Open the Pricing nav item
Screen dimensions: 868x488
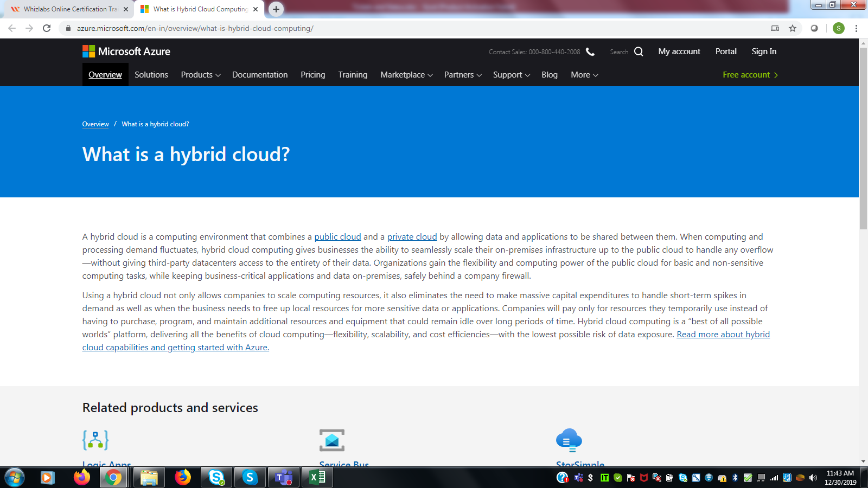313,75
